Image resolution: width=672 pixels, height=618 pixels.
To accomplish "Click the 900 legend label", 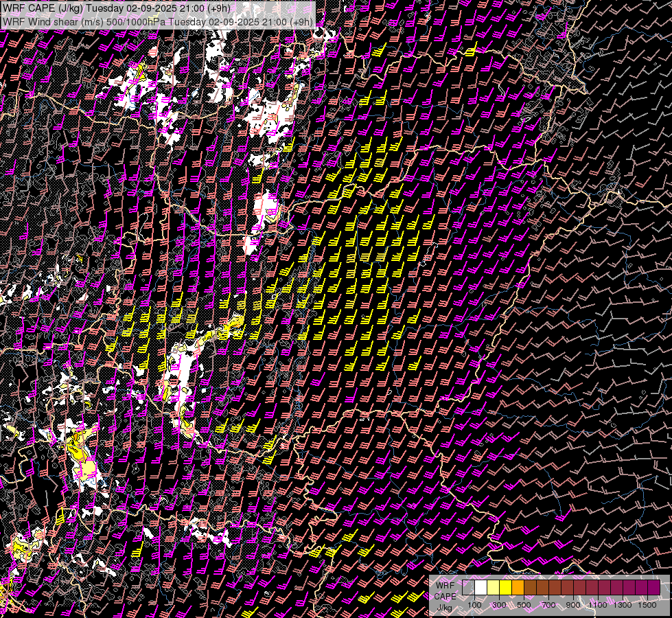I will click(573, 605).
